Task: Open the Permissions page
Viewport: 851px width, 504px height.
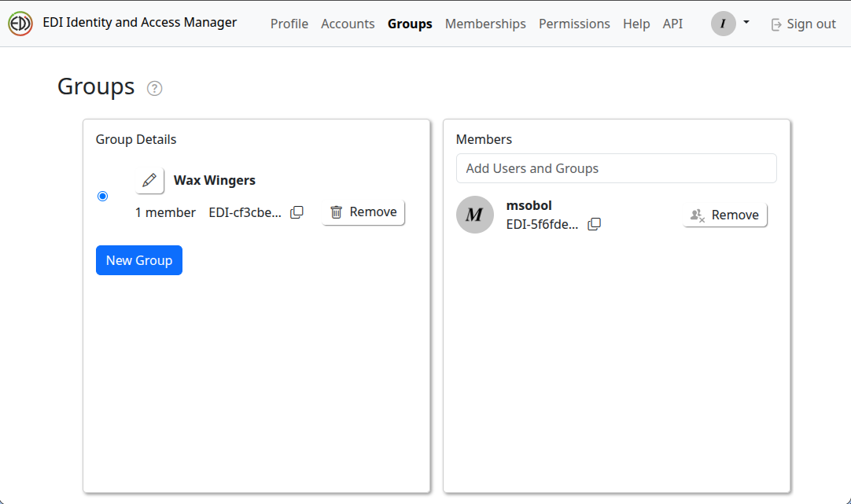Action: coord(574,24)
